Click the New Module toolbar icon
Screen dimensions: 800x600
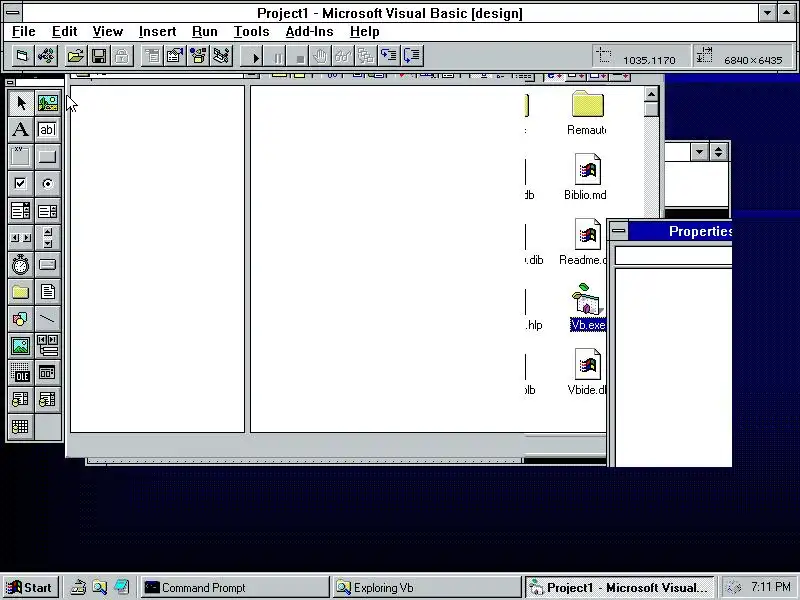[46, 56]
